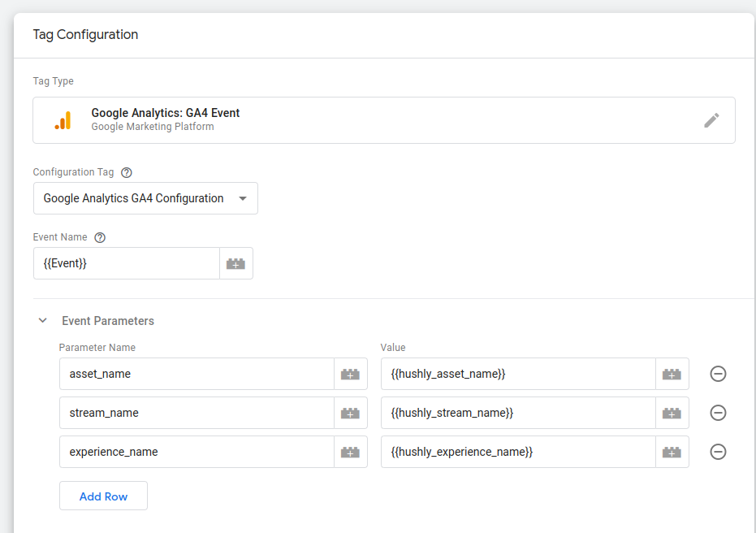Insert variable for experience_name parameter name
This screenshot has height=533, width=756.
(x=351, y=452)
